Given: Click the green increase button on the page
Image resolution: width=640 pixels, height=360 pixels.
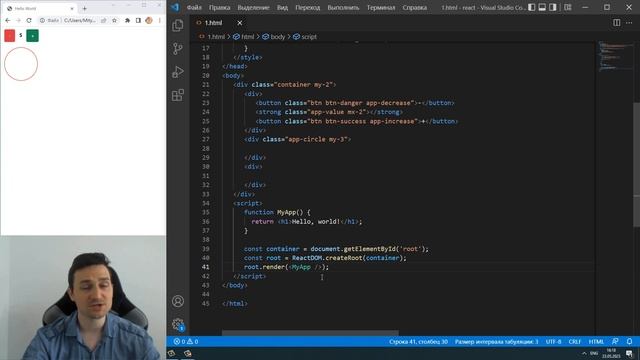Looking at the screenshot, I should [x=33, y=36].
